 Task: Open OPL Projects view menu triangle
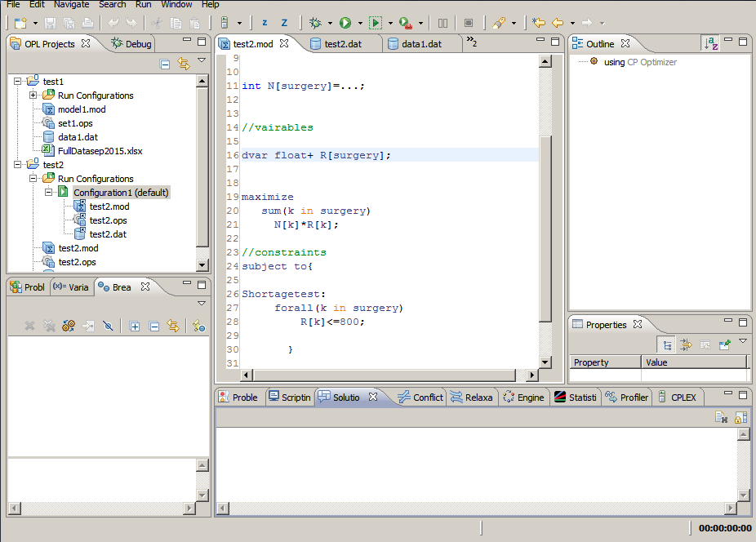tap(202, 60)
